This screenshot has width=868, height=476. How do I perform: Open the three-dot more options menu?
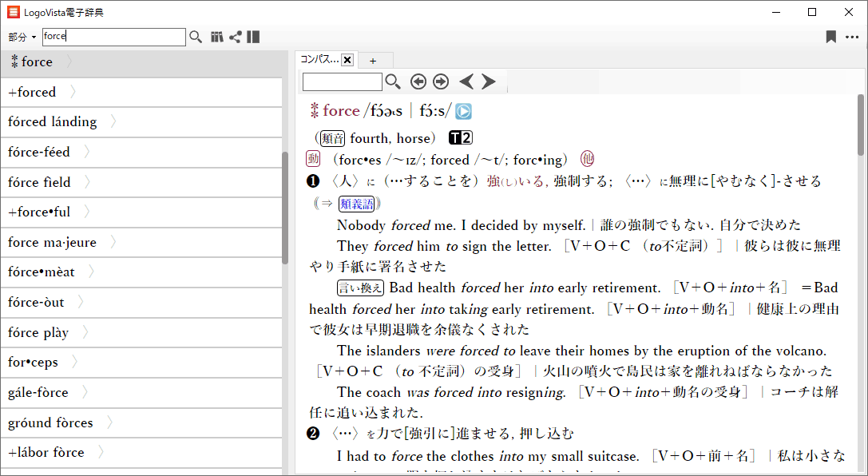852,37
